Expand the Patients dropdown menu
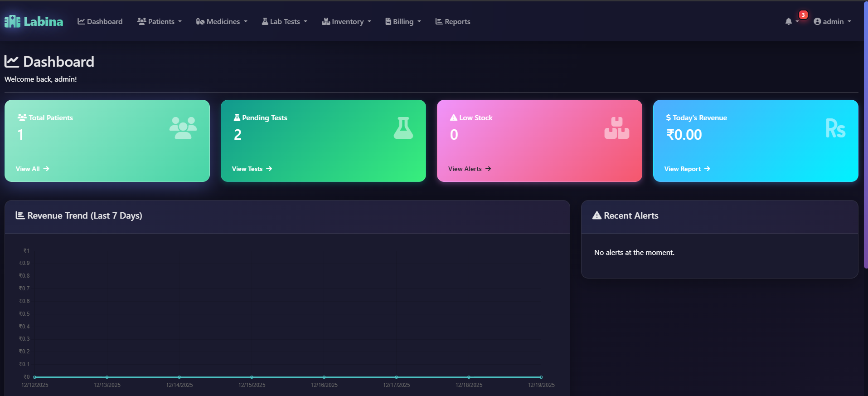This screenshot has width=868, height=396. [160, 21]
